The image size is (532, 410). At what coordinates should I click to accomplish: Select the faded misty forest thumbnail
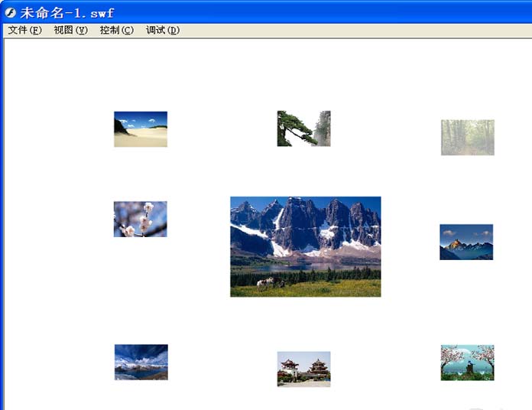[468, 138]
